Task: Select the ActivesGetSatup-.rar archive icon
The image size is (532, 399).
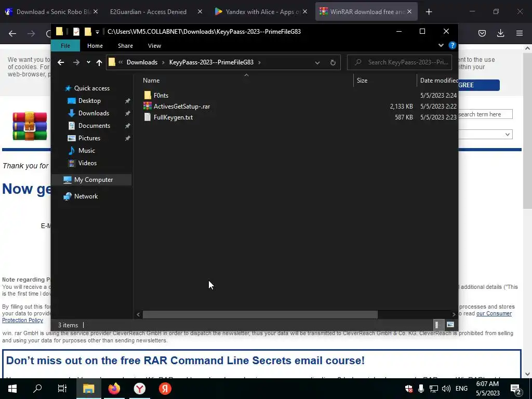Action: click(x=147, y=106)
